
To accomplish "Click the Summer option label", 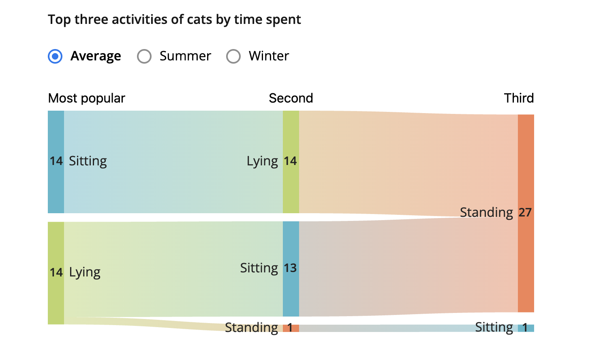I will pyautogui.click(x=185, y=56).
